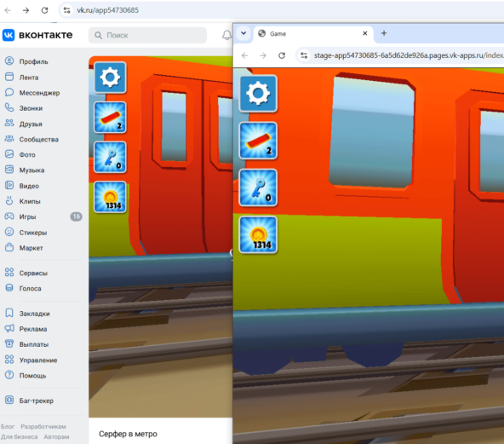This screenshot has width=504, height=444.
Task: Click the Игры gamepad icon
Action: (x=9, y=216)
